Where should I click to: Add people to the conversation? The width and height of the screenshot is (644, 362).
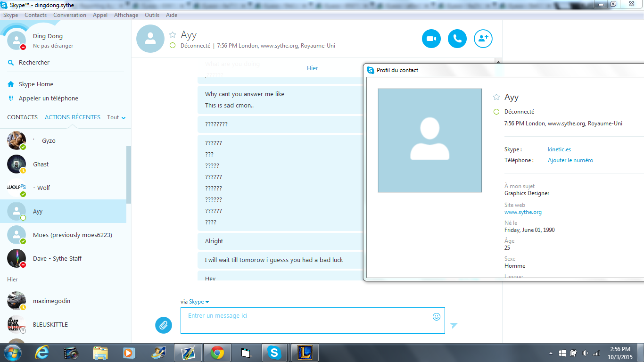click(483, 39)
